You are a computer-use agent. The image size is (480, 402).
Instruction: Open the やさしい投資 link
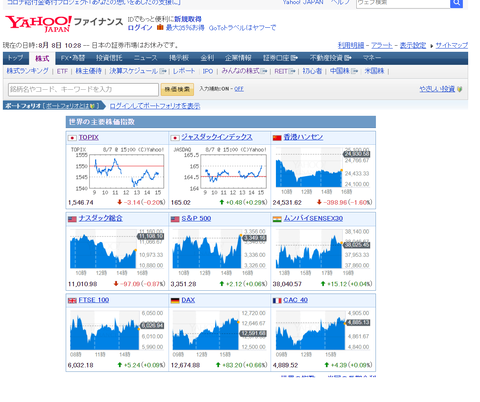coord(437,89)
